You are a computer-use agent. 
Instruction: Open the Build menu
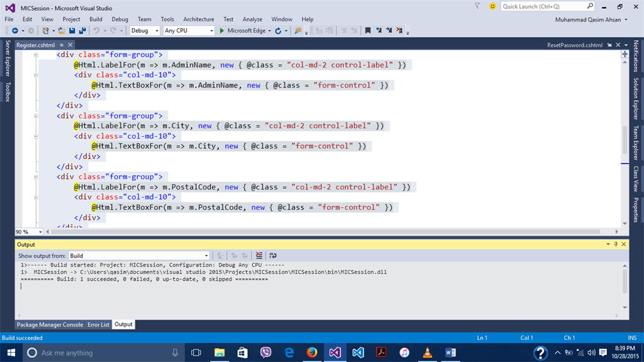click(x=96, y=20)
